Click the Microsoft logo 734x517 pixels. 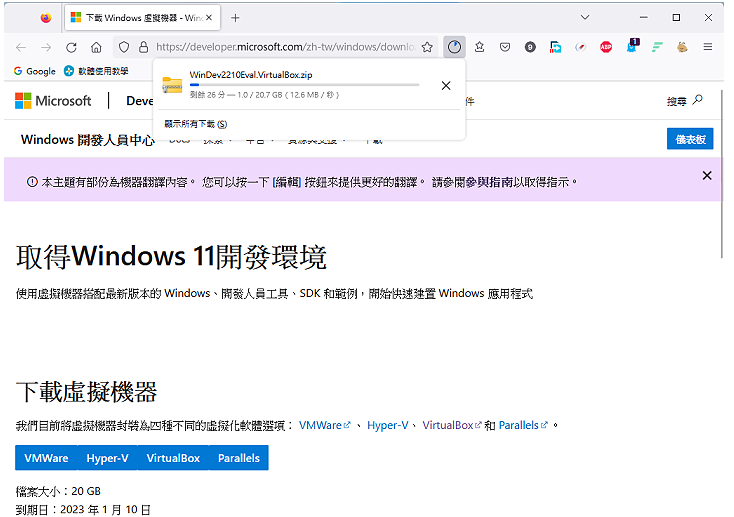coord(53,101)
